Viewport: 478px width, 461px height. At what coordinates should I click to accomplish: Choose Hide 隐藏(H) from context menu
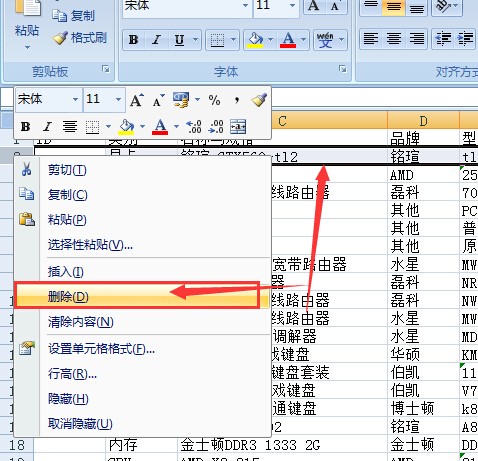tap(142, 399)
